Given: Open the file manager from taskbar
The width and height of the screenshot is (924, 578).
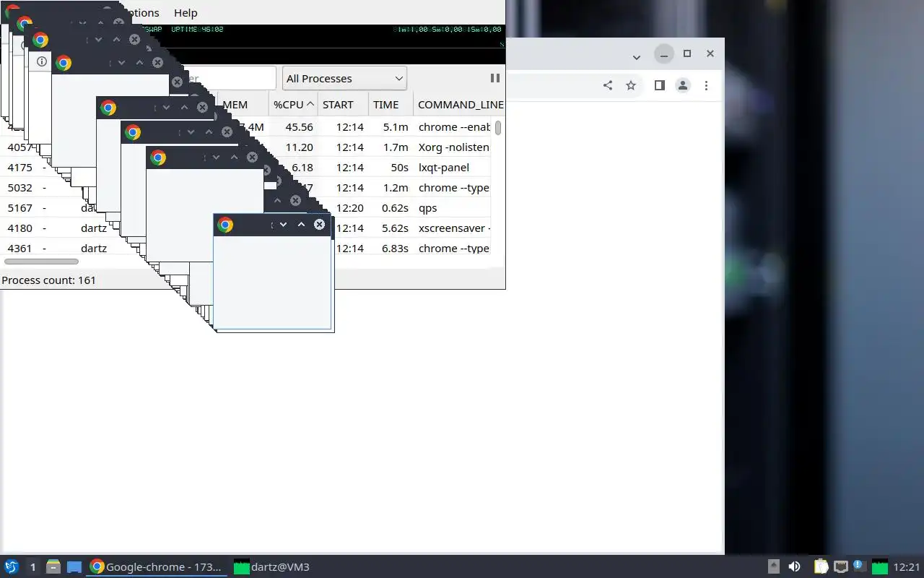Looking at the screenshot, I should [x=53, y=566].
